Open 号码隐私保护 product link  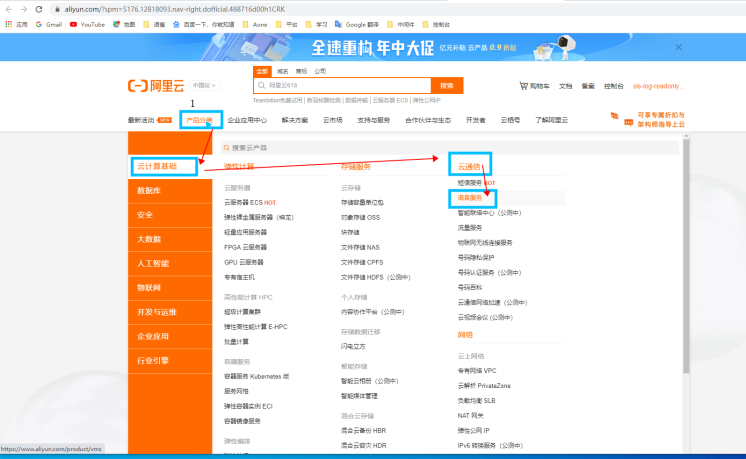476,257
